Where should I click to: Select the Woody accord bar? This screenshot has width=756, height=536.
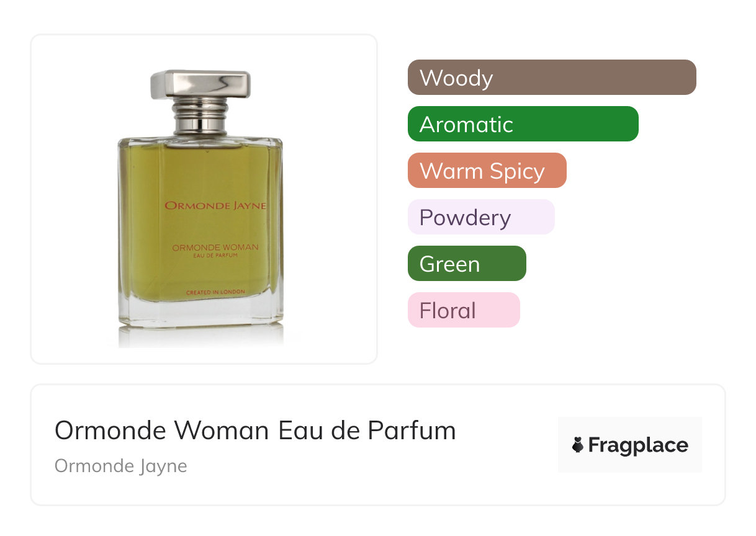(552, 78)
